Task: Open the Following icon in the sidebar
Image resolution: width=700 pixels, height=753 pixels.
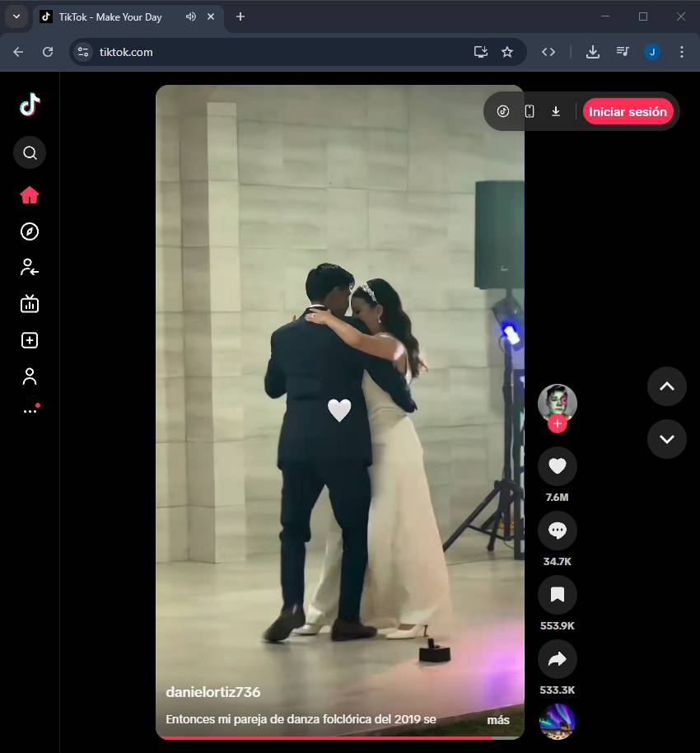Action: pyautogui.click(x=30, y=267)
